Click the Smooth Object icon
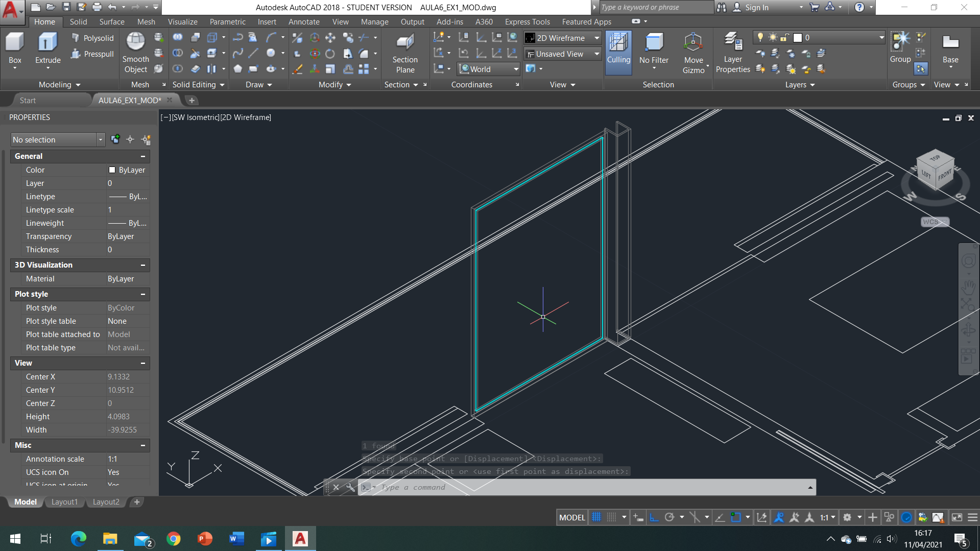This screenshot has height=551, width=980. pos(135,42)
